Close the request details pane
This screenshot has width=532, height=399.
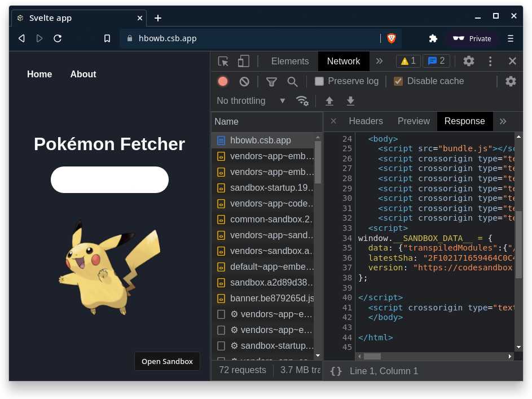(x=333, y=121)
